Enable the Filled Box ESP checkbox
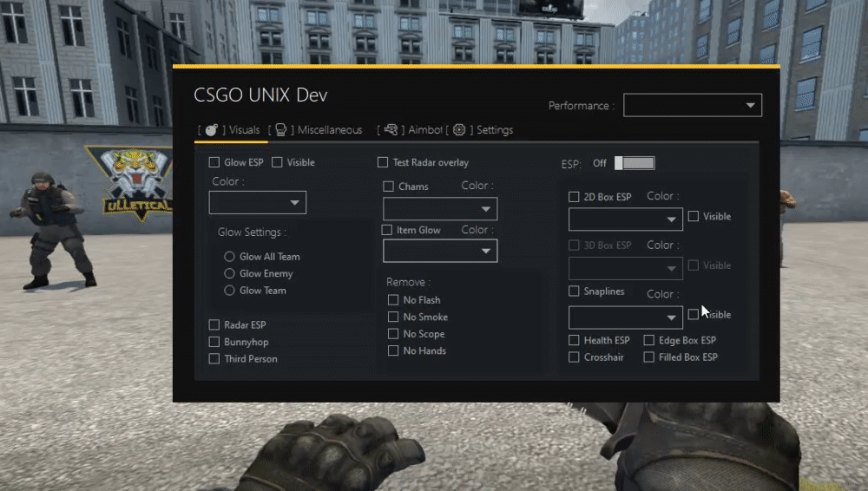 [x=648, y=357]
